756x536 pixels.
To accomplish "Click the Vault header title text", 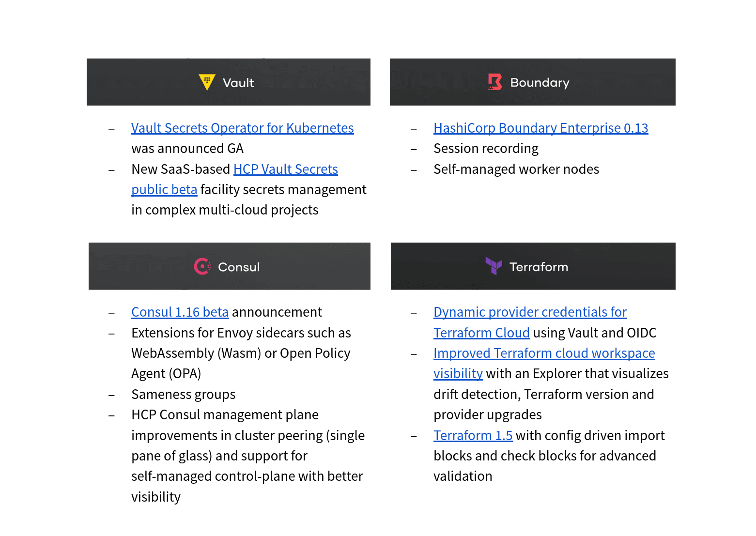I will pyautogui.click(x=238, y=83).
